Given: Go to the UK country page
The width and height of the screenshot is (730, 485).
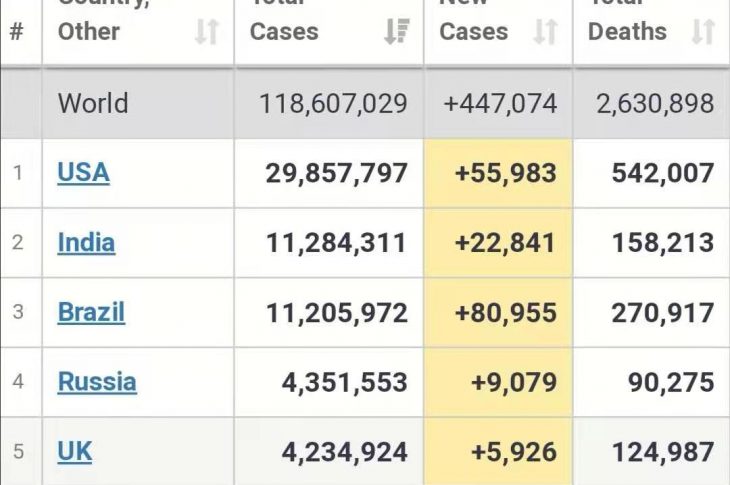Looking at the screenshot, I should pos(75,452).
